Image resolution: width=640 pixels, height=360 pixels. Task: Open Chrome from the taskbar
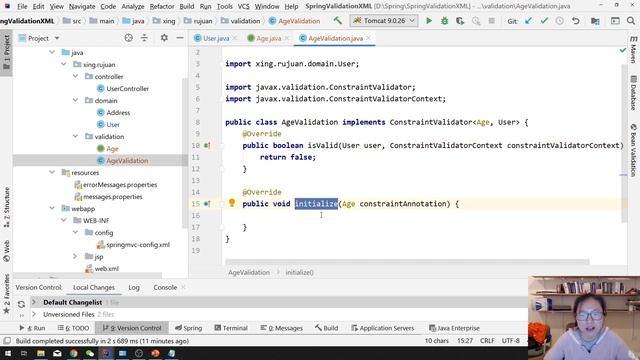73,353
